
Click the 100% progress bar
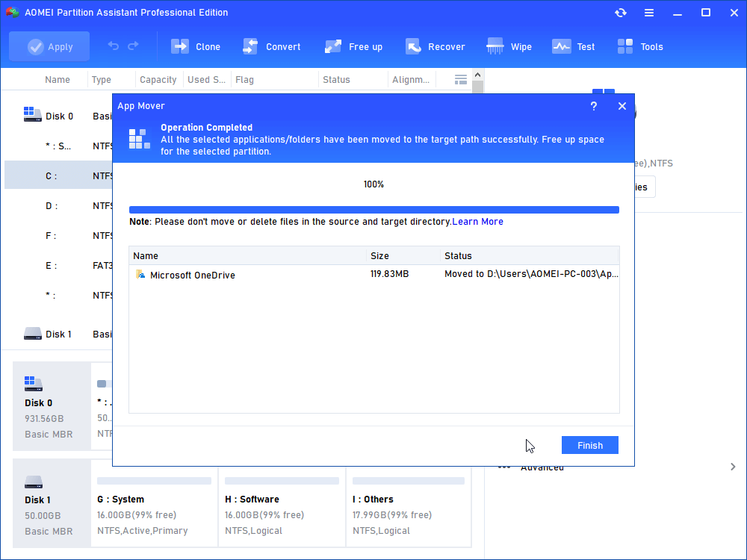coord(373,210)
